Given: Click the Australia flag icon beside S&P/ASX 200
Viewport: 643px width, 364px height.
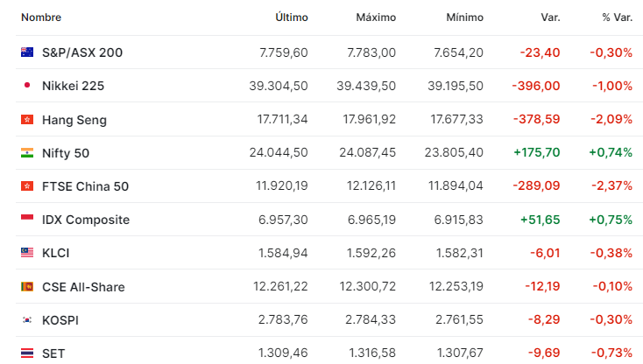Looking at the screenshot, I should (27, 52).
